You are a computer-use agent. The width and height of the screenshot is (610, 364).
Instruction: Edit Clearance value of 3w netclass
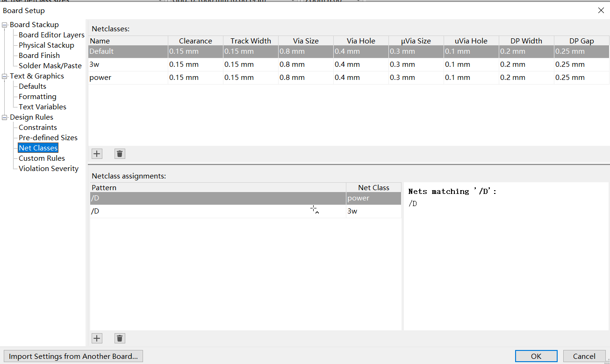click(195, 64)
